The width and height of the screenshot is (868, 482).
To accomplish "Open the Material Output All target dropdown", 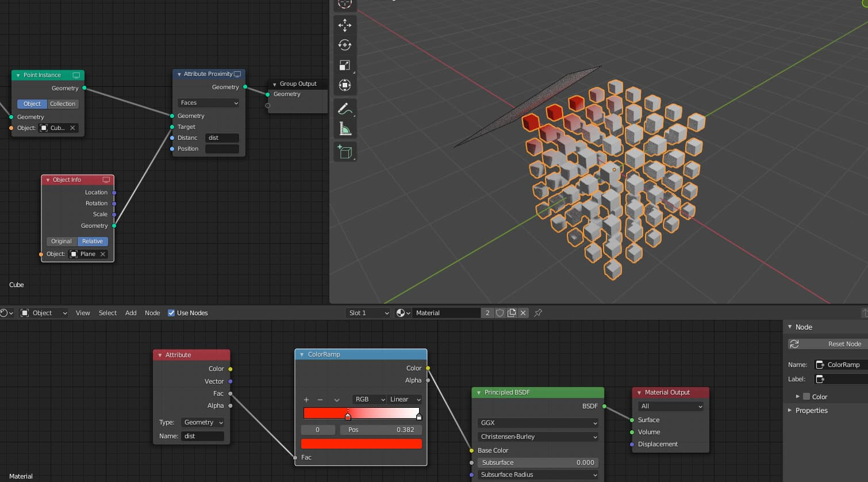I will (x=671, y=406).
